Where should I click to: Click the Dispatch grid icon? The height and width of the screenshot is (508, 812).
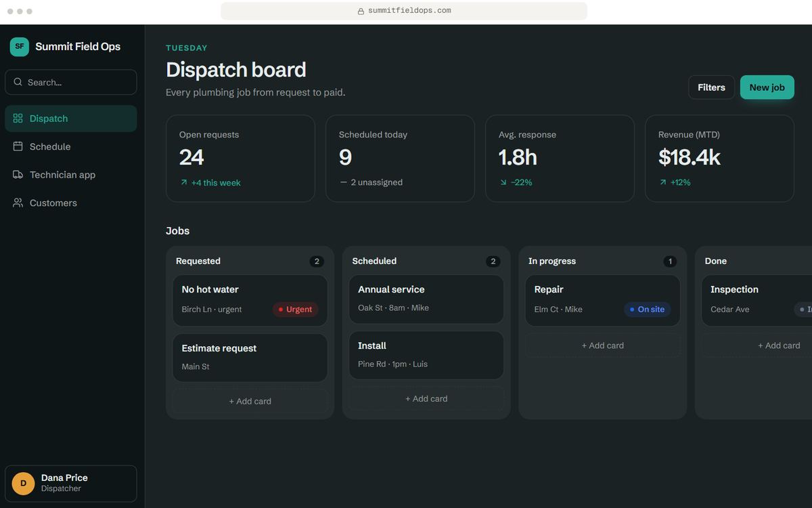[x=18, y=119]
